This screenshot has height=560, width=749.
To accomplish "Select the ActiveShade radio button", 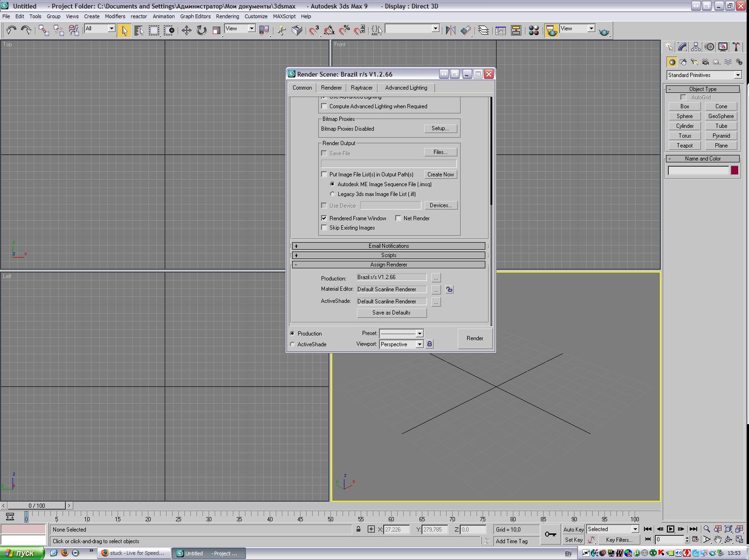I will click(293, 344).
